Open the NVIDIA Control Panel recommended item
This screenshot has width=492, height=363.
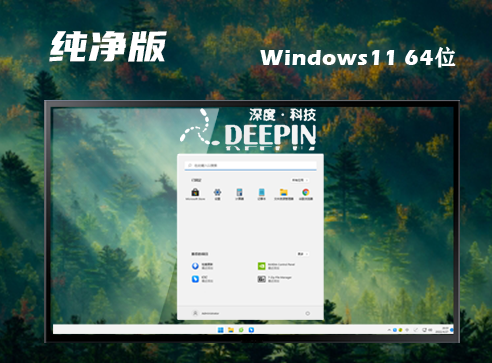coord(276,266)
